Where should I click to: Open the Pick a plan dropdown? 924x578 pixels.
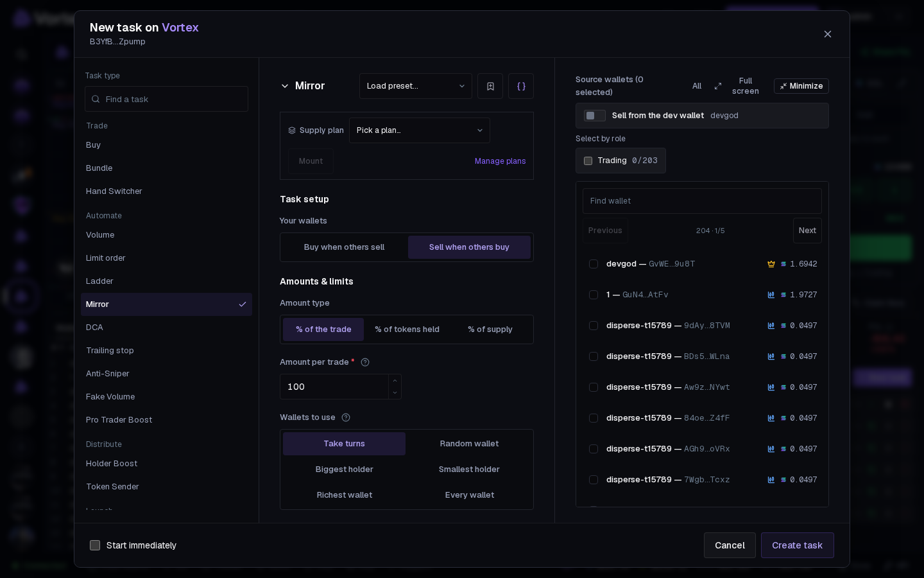click(x=420, y=130)
